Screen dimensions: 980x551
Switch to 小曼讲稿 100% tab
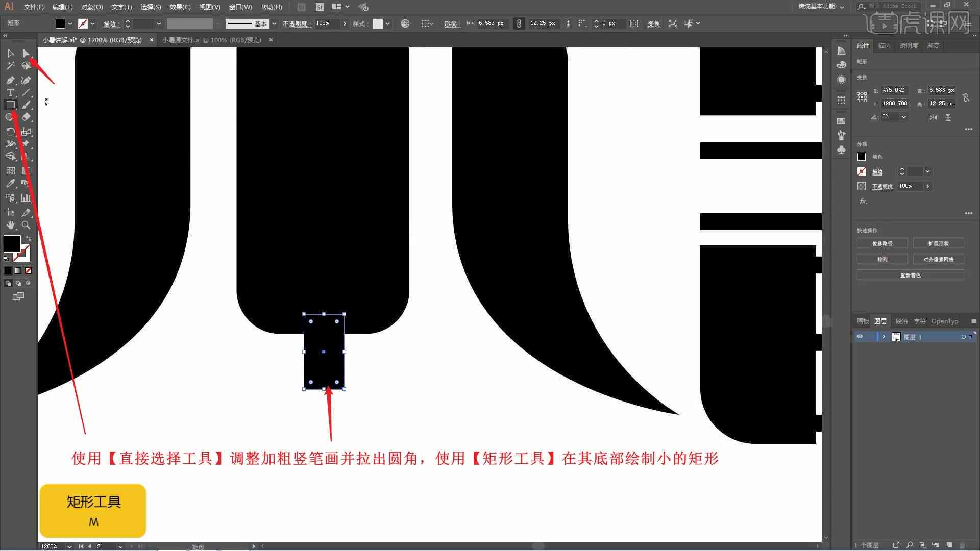point(211,40)
